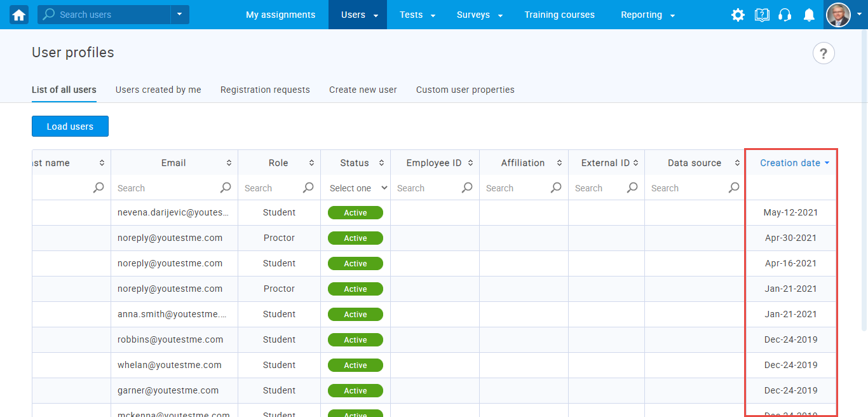Expand the Tests menu
This screenshot has width=868, height=417.
pyautogui.click(x=416, y=15)
